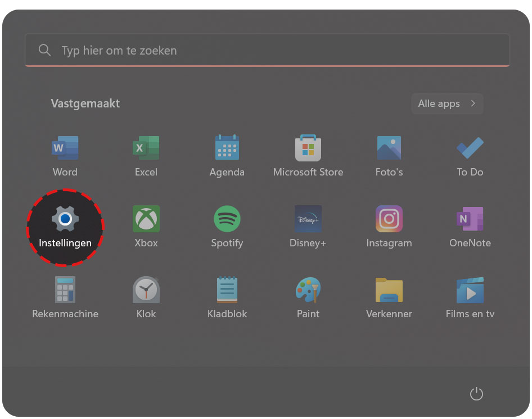Open the Klok app
Screen dimensions: 532x419
(x=146, y=290)
